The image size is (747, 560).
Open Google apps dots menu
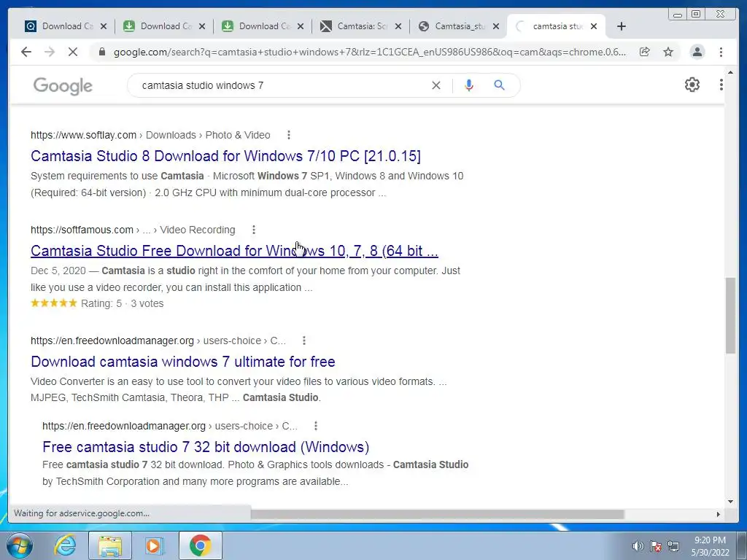(721, 85)
